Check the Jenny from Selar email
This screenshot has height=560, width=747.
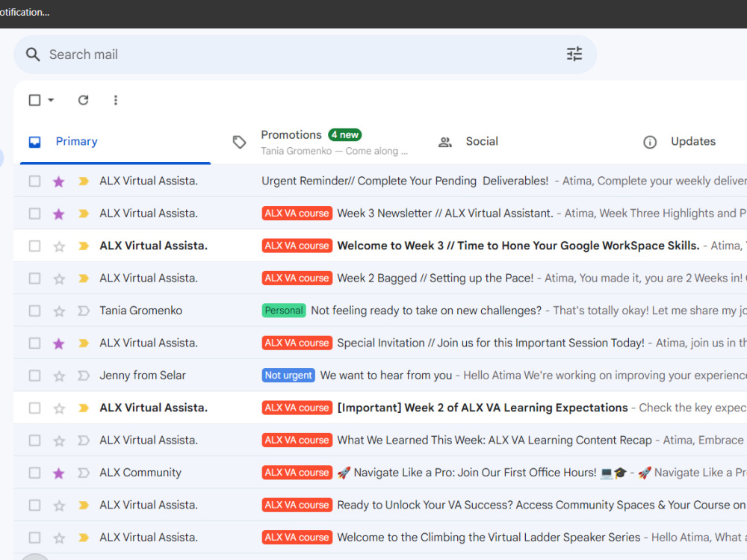coord(34,376)
